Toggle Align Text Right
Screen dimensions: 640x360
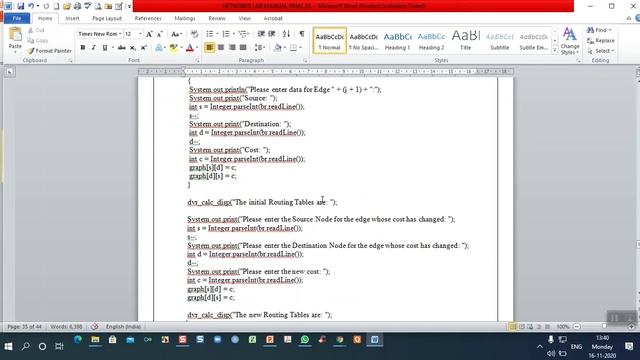[x=232, y=48]
